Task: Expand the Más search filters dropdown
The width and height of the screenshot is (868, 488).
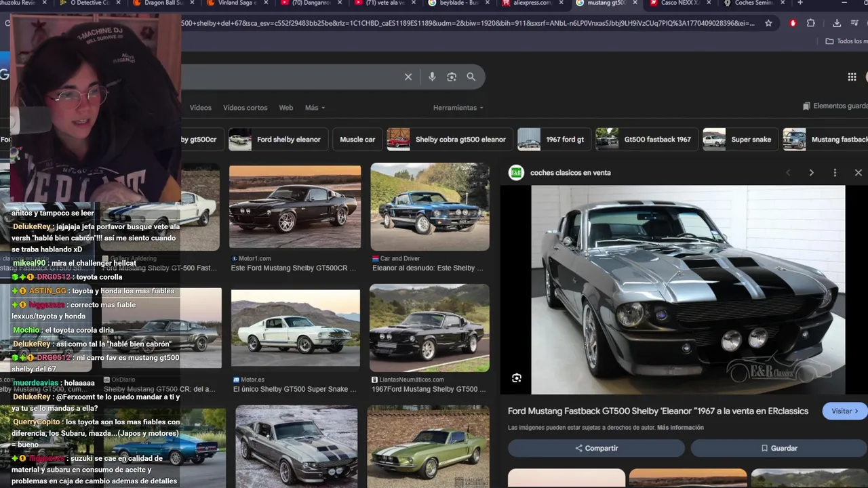Action: click(x=315, y=108)
